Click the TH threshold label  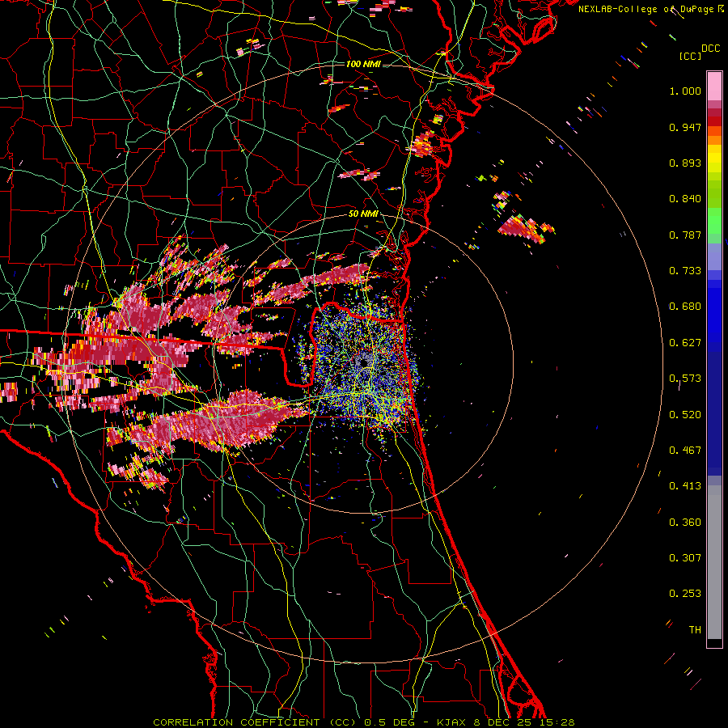pyautogui.click(x=695, y=630)
